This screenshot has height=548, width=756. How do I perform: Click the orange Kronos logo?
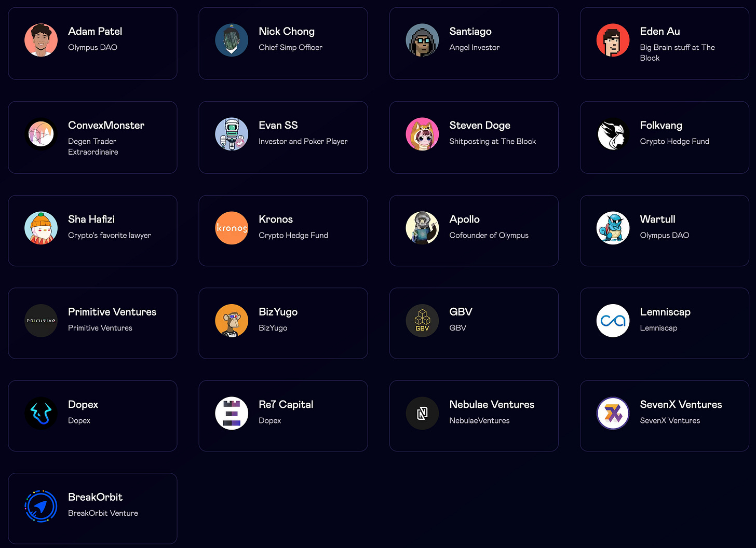coord(232,228)
